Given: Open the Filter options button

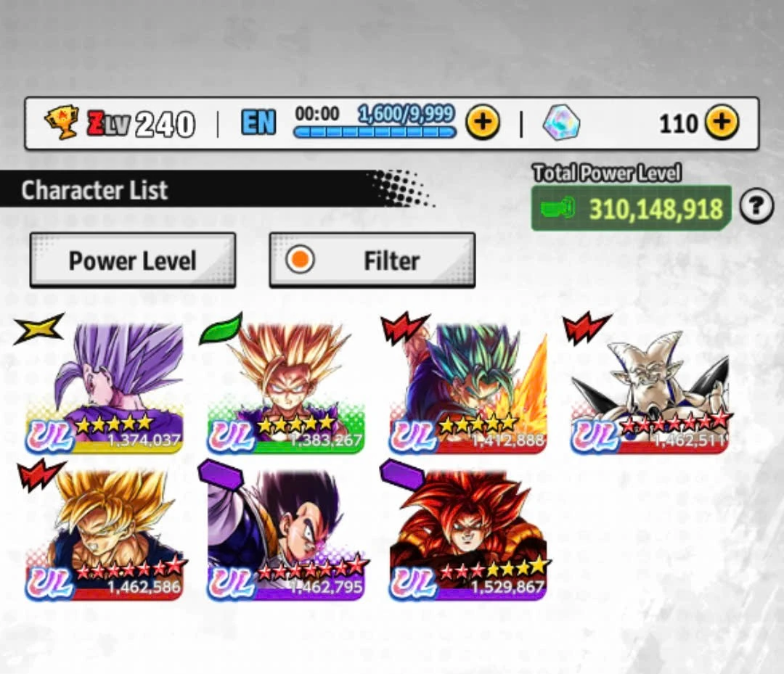Looking at the screenshot, I should click(x=372, y=260).
